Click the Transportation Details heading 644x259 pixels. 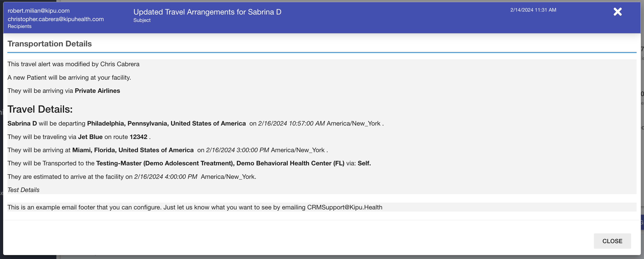click(50, 44)
